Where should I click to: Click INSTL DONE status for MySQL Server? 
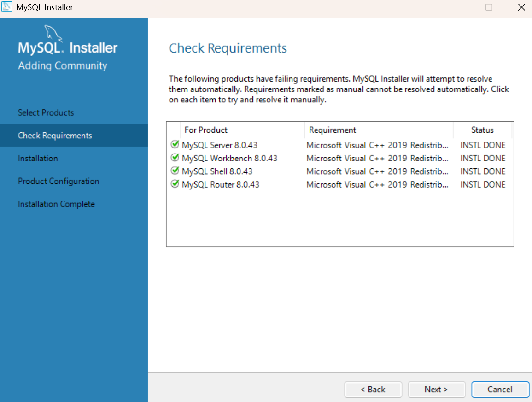click(483, 145)
